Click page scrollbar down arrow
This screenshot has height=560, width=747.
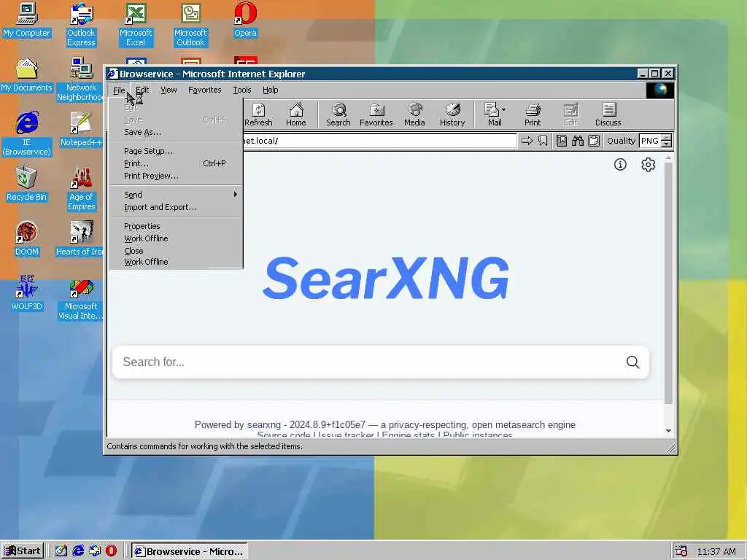point(668,431)
